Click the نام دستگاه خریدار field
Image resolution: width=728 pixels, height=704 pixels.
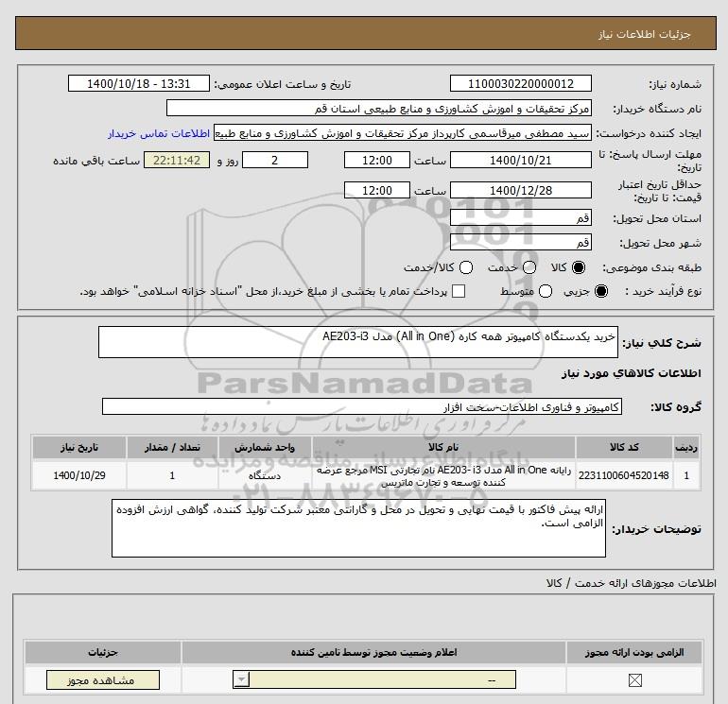point(379,108)
